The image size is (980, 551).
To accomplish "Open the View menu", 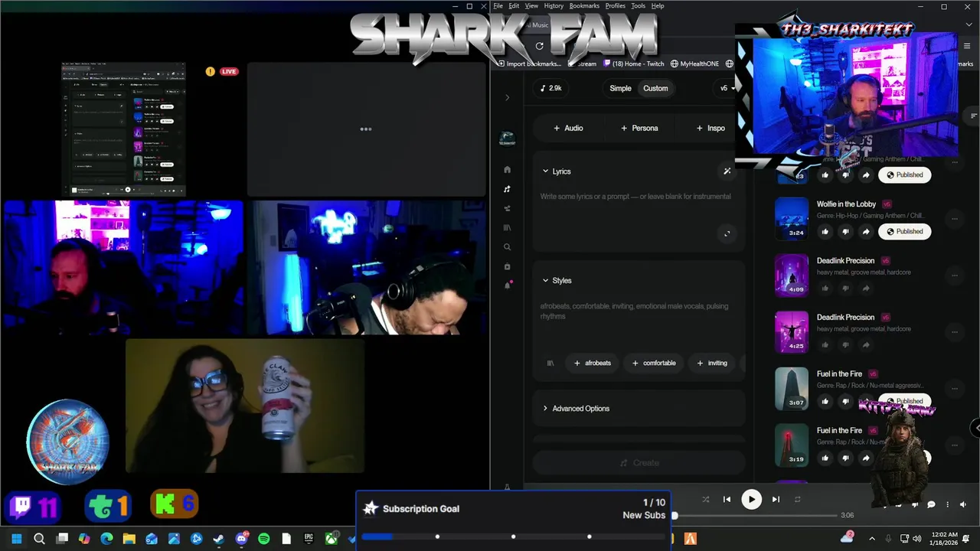I will point(531,6).
